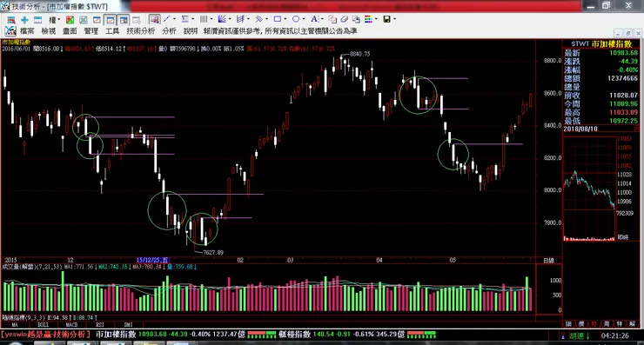This screenshot has width=644, height=345.
Task: Click the 15/12/25 highlighted date marker
Action: pyautogui.click(x=152, y=260)
